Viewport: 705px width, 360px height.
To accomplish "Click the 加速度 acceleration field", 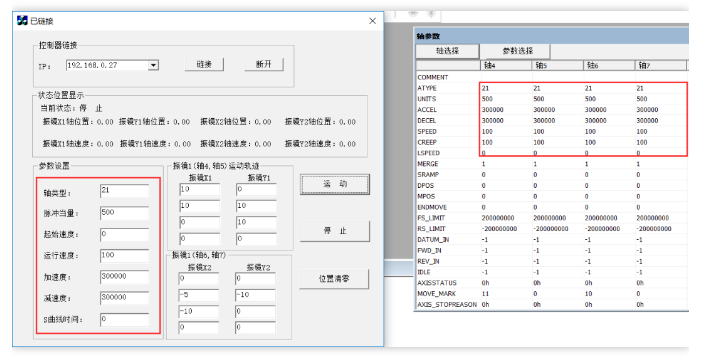I will click(125, 276).
